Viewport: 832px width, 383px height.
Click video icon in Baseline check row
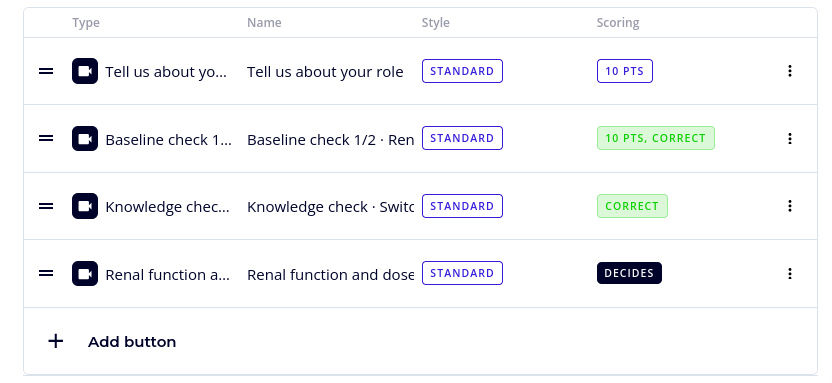(85, 138)
